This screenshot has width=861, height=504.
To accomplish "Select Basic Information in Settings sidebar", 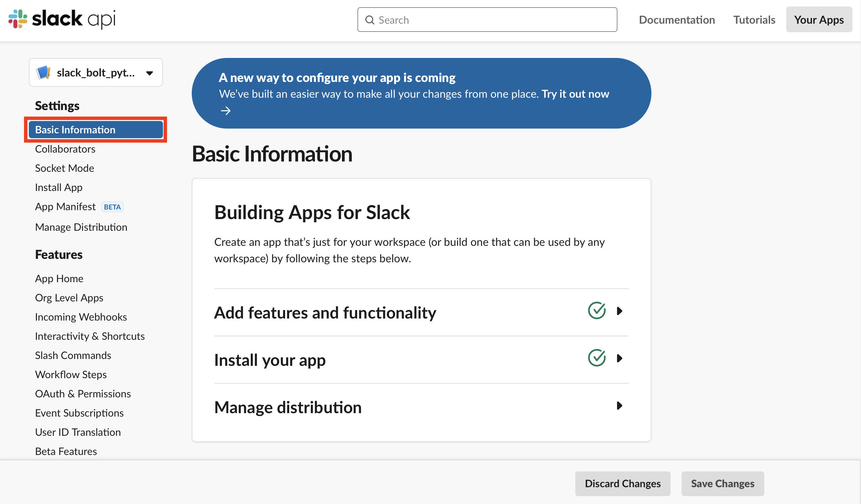I will 96,130.
